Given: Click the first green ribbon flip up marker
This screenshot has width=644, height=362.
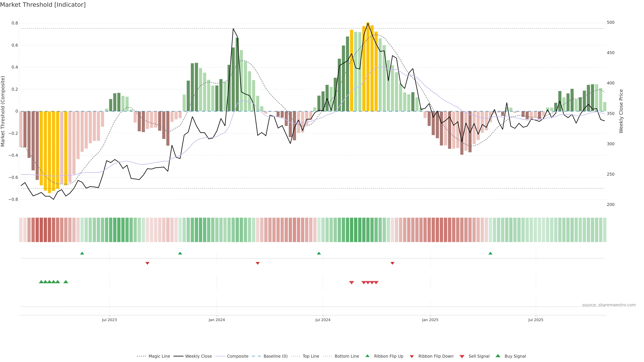Looking at the screenshot, I should [82, 253].
